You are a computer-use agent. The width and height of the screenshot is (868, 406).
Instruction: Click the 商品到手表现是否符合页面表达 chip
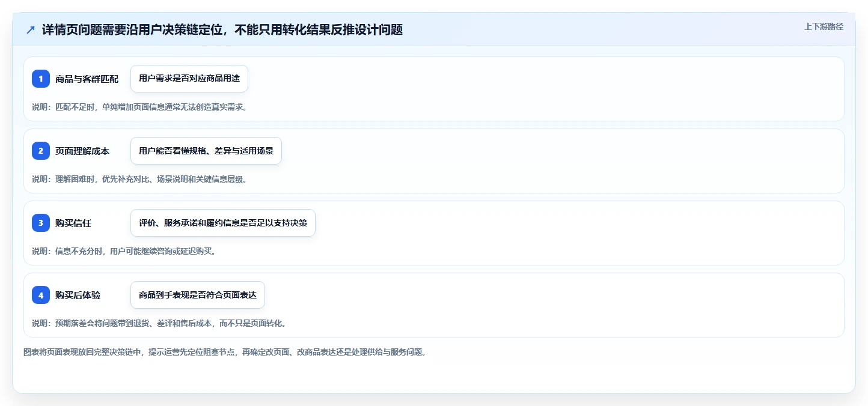pyautogui.click(x=198, y=295)
